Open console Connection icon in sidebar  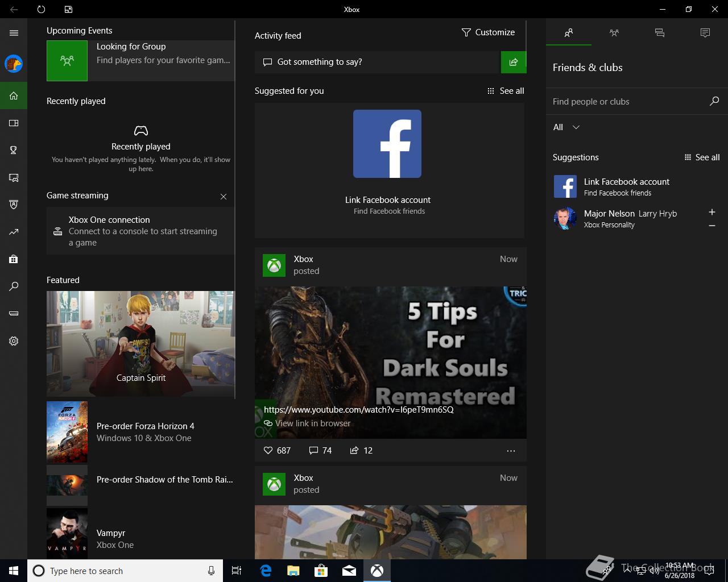pyautogui.click(x=14, y=314)
